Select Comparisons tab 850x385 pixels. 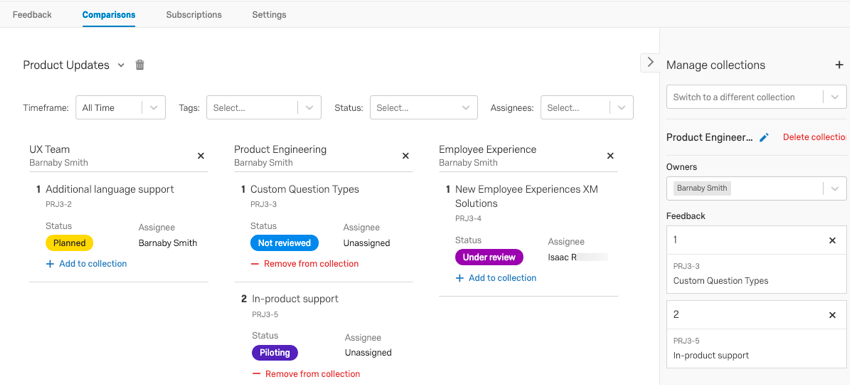pyautogui.click(x=109, y=15)
